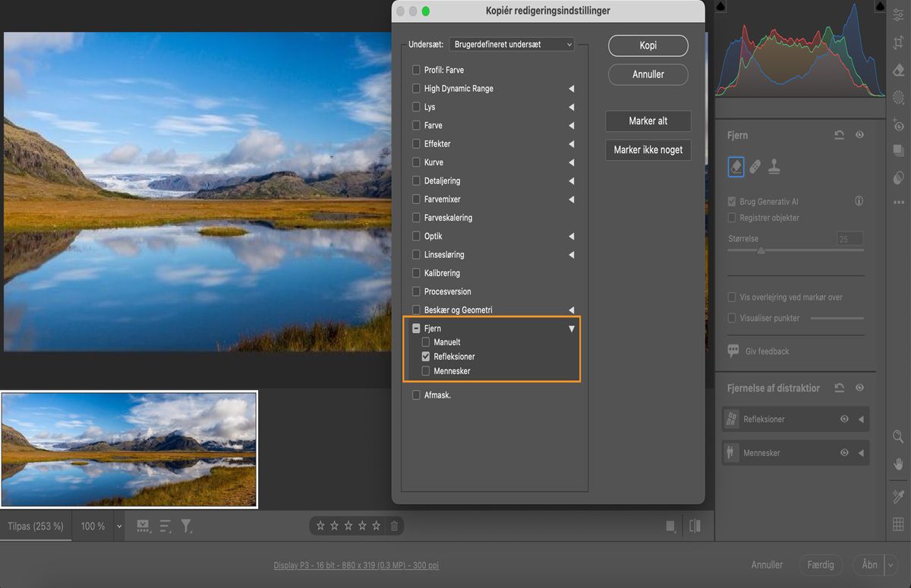Enable the Lys checkbox
911x588 pixels.
[416, 107]
